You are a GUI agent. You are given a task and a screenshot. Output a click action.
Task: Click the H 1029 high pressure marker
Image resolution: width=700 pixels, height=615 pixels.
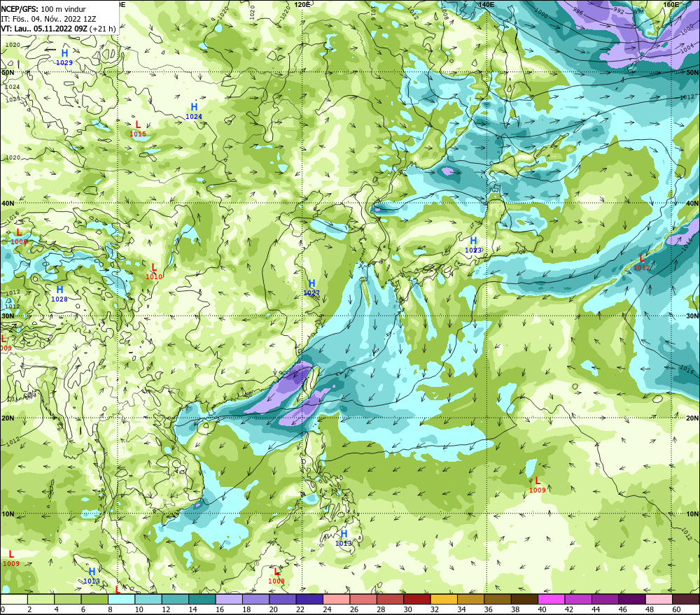tap(64, 57)
